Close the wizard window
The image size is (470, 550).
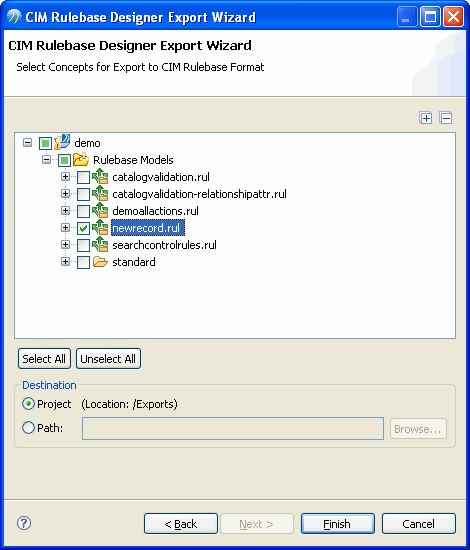(x=453, y=16)
